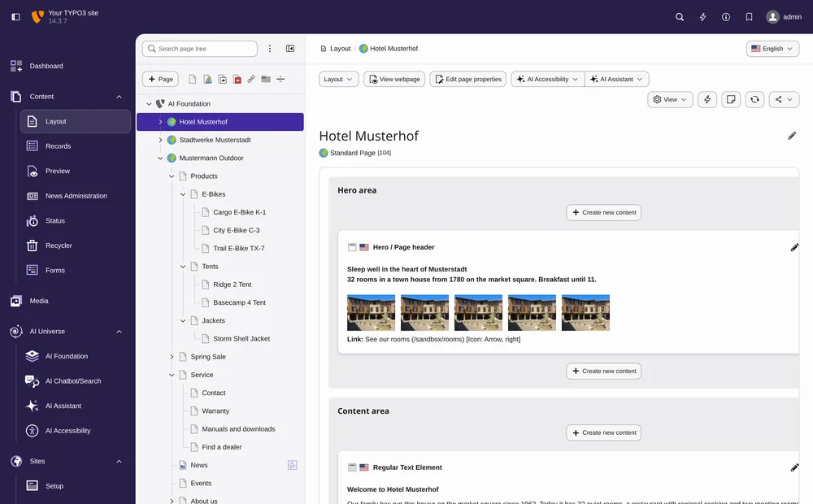Open the share dropdown button
Image resolution: width=813 pixels, height=504 pixels.
[784, 99]
